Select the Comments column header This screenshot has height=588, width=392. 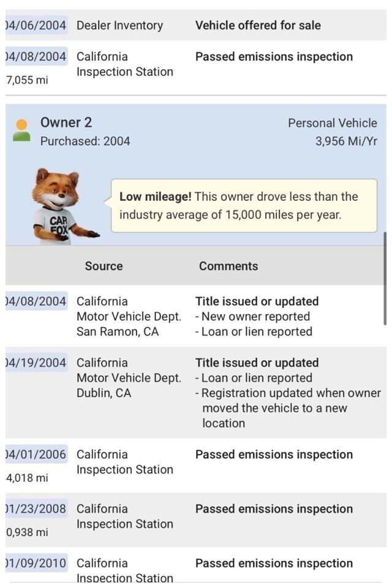coord(228,266)
